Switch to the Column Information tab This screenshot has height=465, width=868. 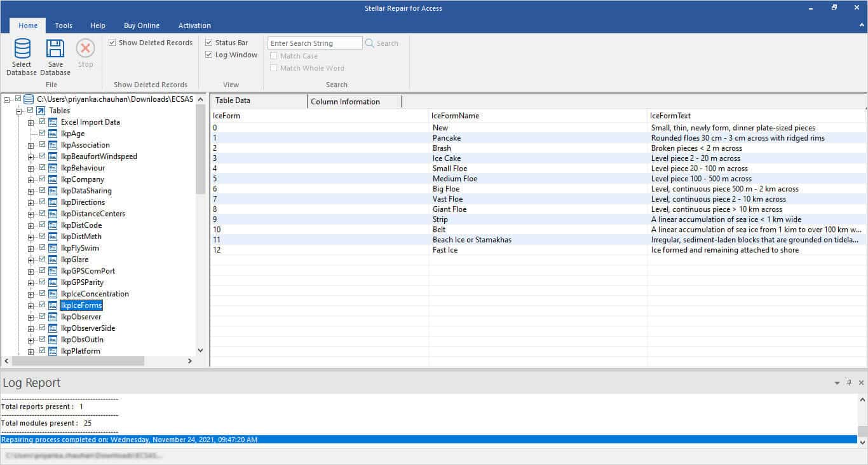click(345, 102)
